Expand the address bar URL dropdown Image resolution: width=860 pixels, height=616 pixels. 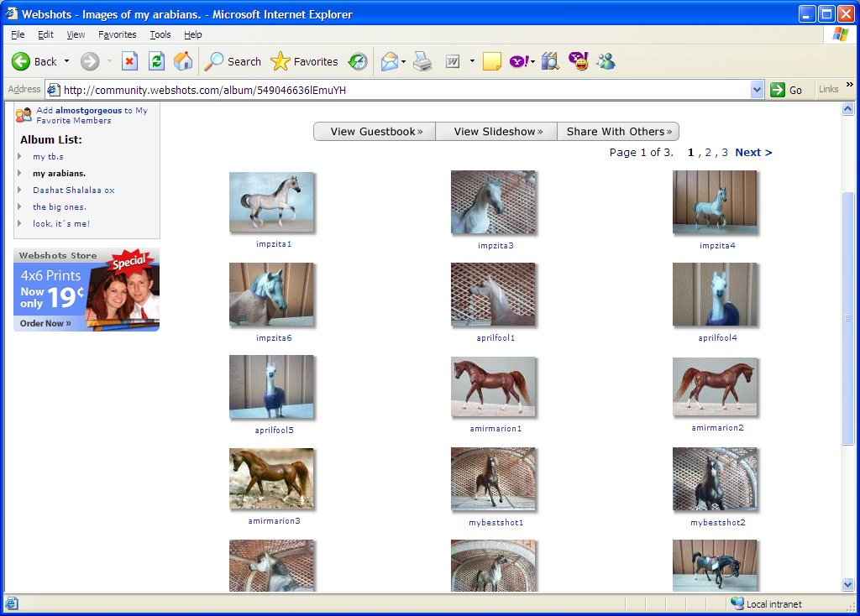[x=757, y=90]
